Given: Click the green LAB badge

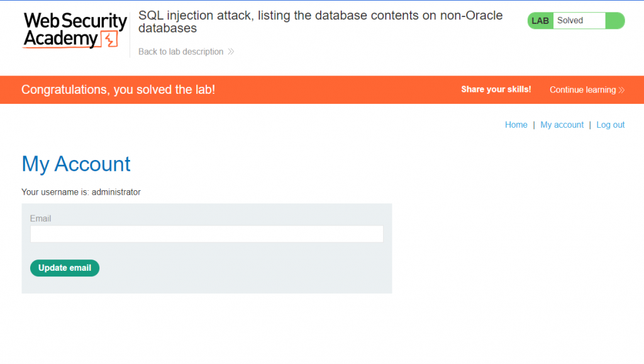Looking at the screenshot, I should coord(540,21).
